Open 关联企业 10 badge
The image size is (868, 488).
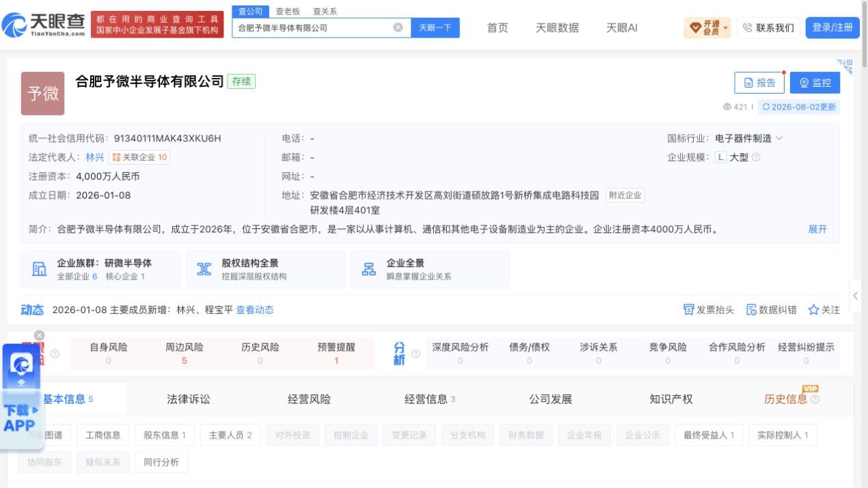139,157
